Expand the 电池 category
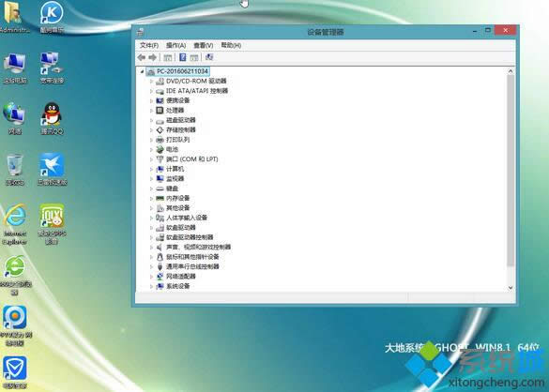 click(151, 150)
